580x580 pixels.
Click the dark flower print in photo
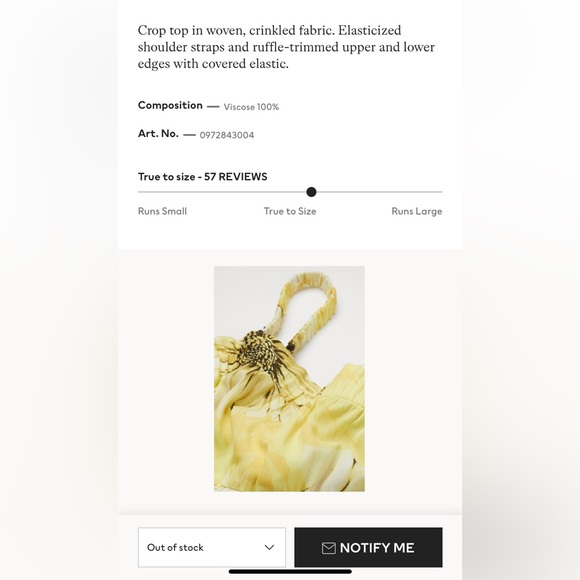[263, 351]
